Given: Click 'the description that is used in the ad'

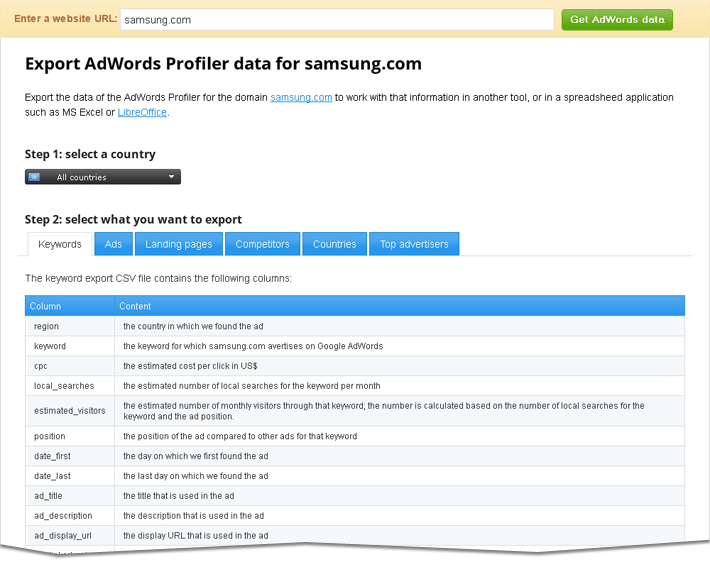Looking at the screenshot, I should click(x=194, y=516).
